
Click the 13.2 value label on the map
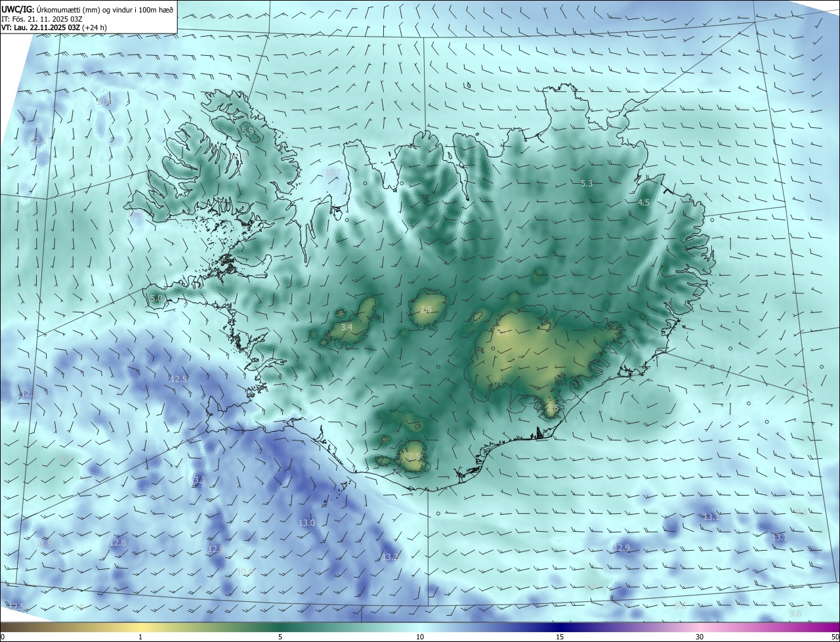tap(390, 557)
